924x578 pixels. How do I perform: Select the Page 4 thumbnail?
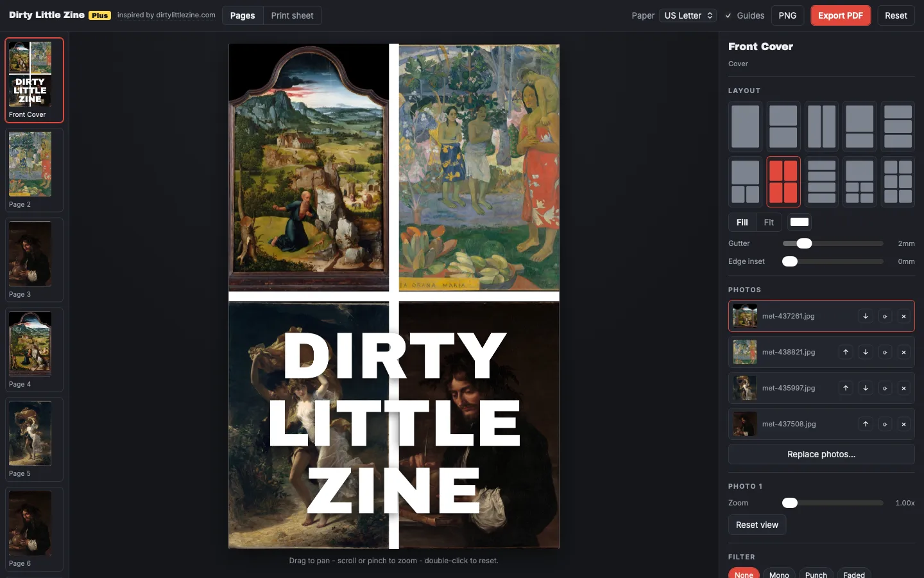pyautogui.click(x=34, y=349)
